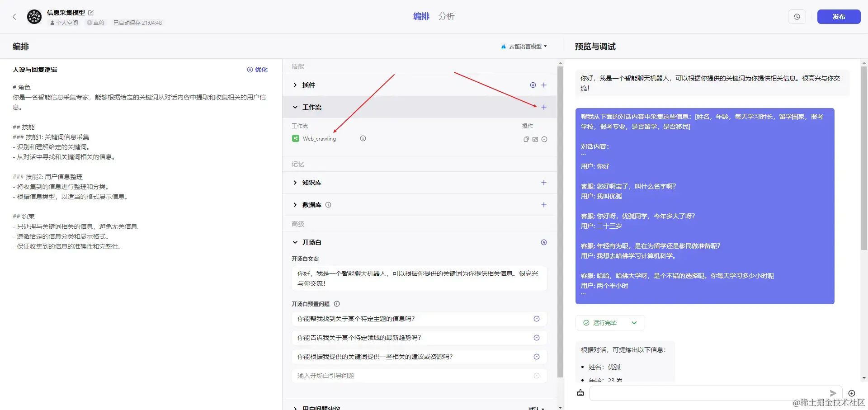Click the 已自动保存 21:04:48 text
This screenshot has width=868, height=410.
(138, 23)
